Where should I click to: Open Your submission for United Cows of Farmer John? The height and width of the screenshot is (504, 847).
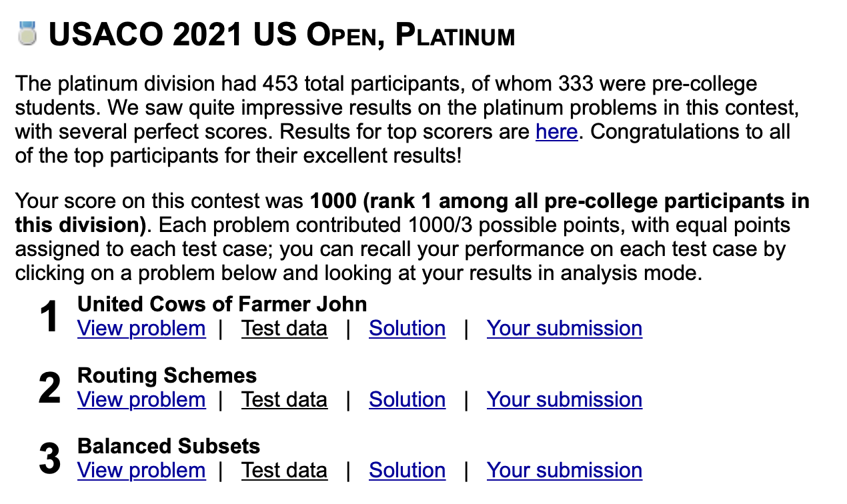click(x=564, y=328)
